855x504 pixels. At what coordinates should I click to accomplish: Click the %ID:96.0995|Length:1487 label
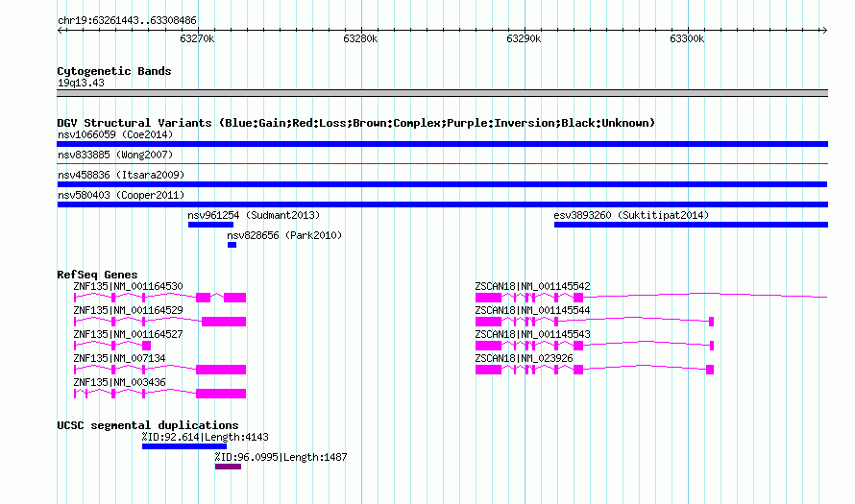(x=281, y=457)
